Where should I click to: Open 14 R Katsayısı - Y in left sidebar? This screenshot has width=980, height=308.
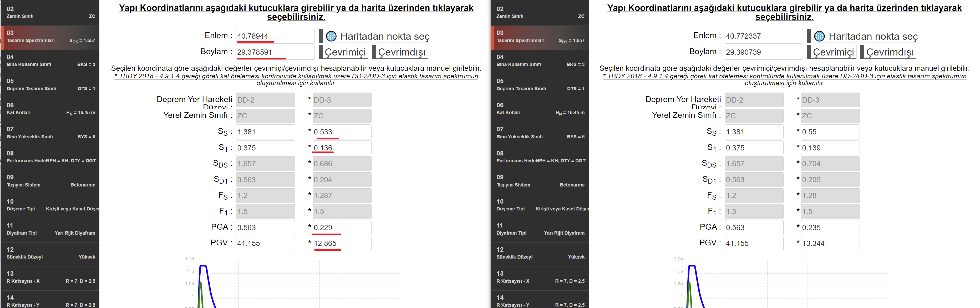50,300
